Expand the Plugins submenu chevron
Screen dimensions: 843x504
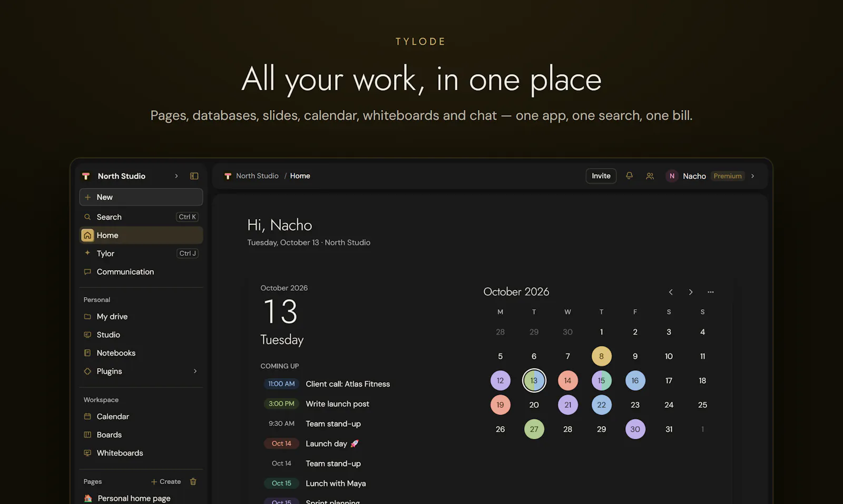coord(195,371)
